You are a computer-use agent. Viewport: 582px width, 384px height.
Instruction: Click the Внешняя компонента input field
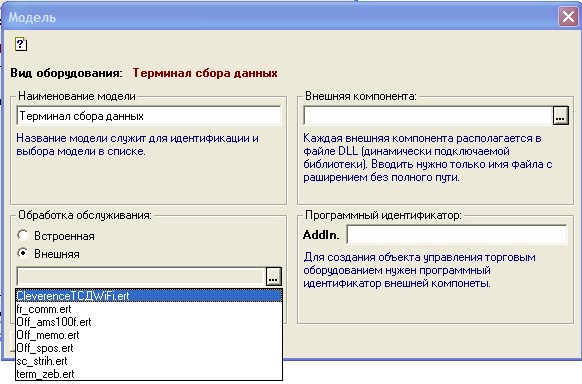click(x=428, y=116)
